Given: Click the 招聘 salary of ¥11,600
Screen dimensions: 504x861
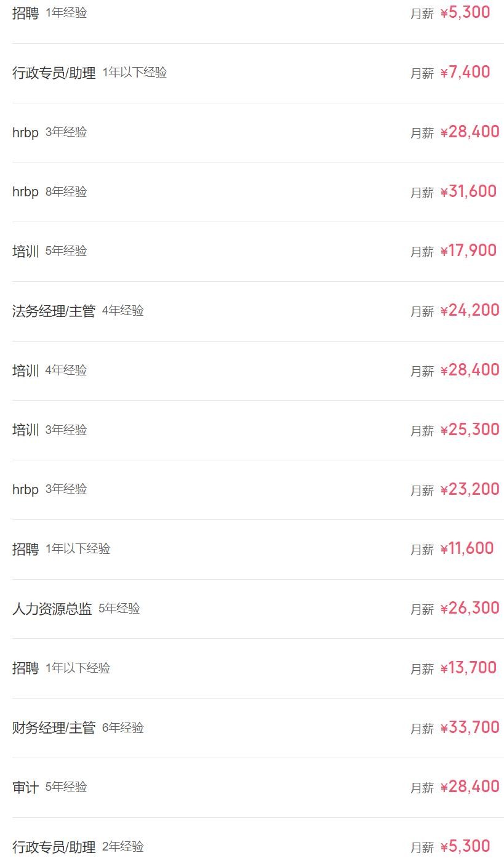Looking at the screenshot, I should [467, 549].
